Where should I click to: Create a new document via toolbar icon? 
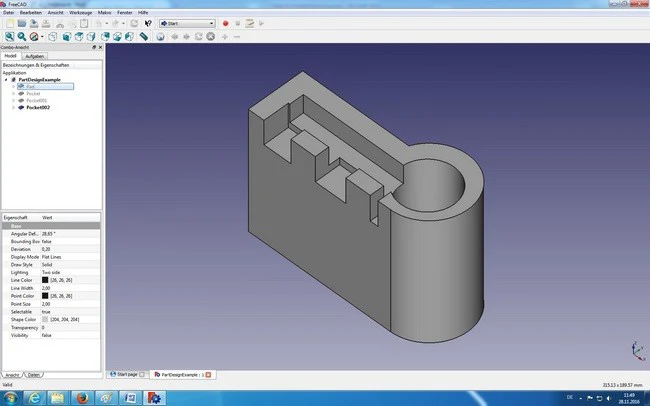tap(10, 24)
